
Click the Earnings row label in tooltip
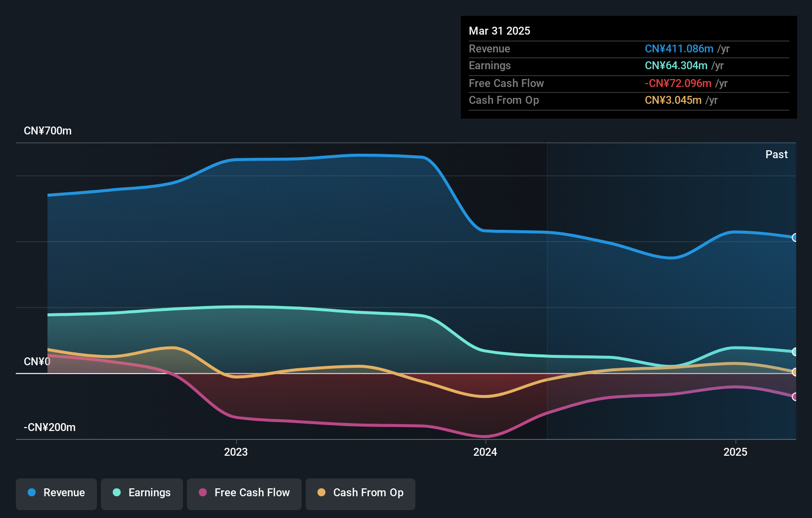(490, 66)
